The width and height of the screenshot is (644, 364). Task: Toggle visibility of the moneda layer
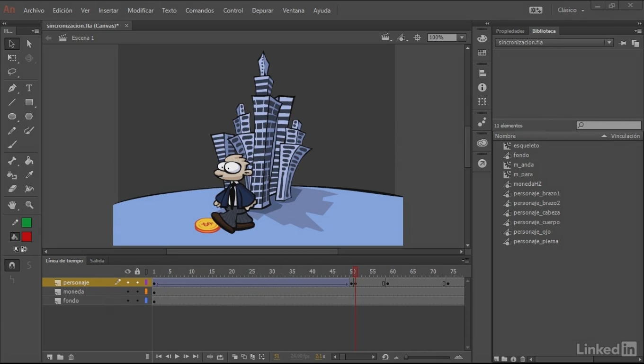pos(128,291)
